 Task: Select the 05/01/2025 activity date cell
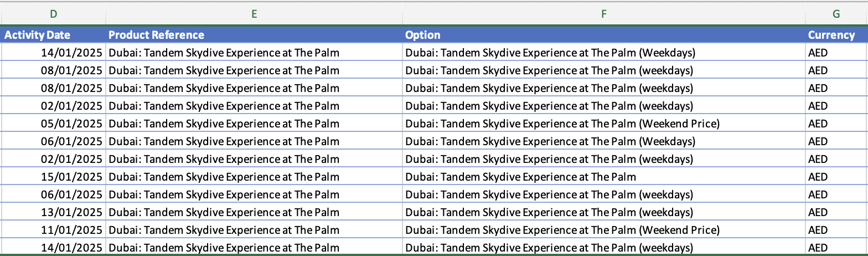[53, 124]
